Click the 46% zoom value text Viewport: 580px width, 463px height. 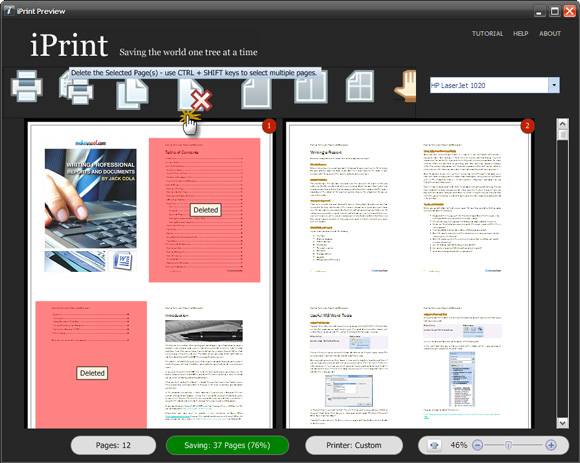(x=459, y=445)
